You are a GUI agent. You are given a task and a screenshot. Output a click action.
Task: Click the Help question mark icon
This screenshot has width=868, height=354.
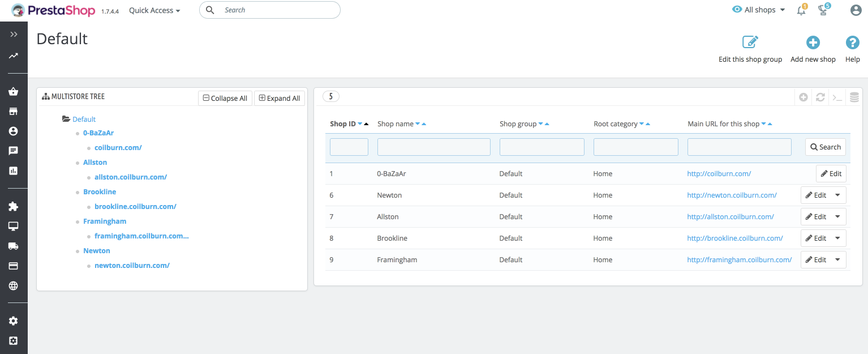[852, 42]
